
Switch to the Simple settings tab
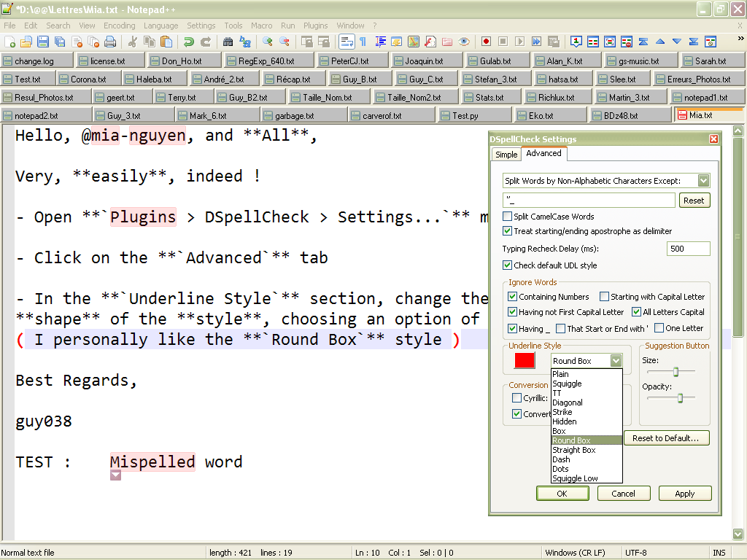(x=506, y=155)
